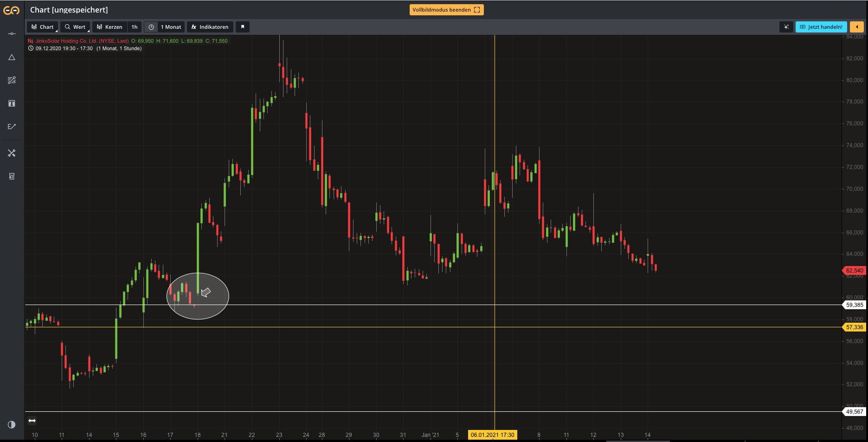
Task: Click the H: 71,600 high value
Action: click(167, 41)
